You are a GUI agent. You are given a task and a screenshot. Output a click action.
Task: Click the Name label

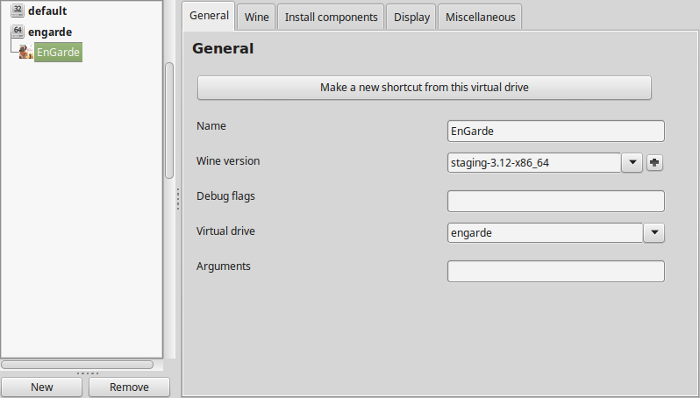click(211, 126)
